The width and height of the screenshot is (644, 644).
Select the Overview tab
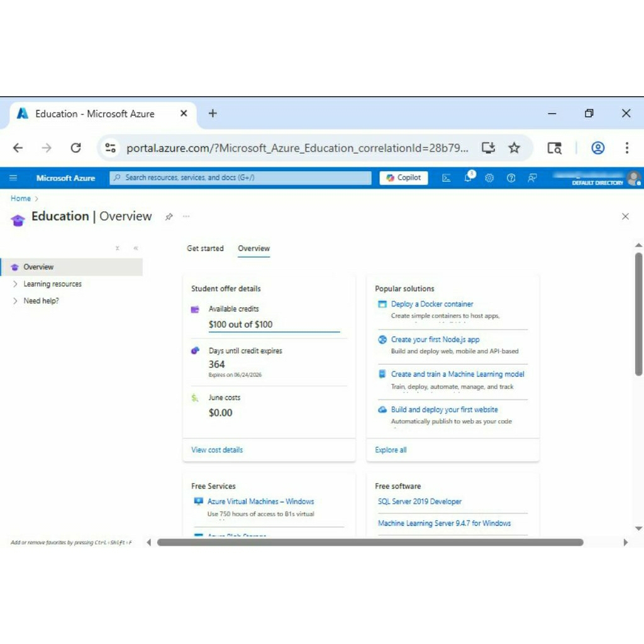253,248
